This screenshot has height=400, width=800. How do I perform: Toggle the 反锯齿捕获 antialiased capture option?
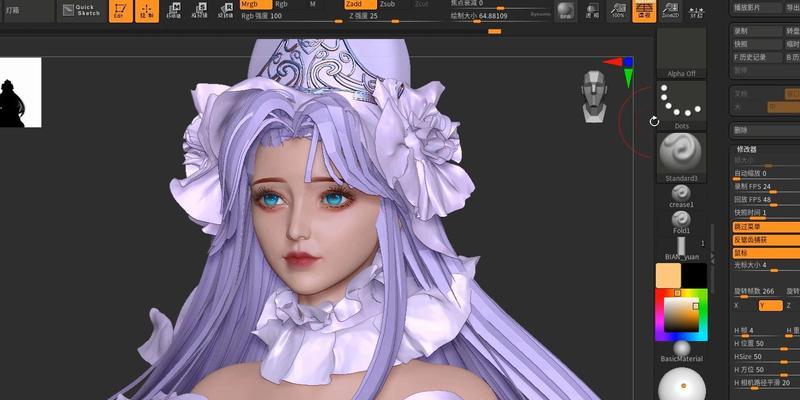coord(766,240)
